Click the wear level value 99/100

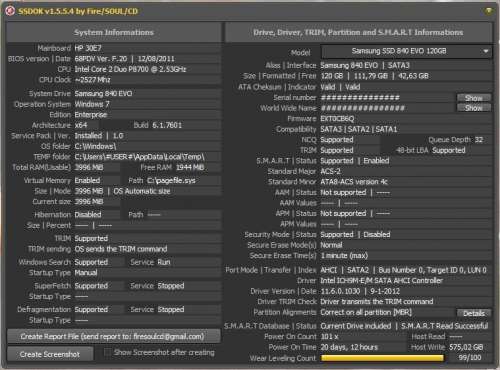click(x=470, y=358)
